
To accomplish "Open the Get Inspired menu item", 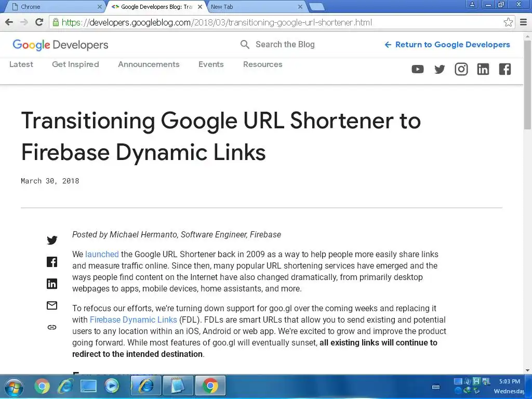I will click(75, 64).
